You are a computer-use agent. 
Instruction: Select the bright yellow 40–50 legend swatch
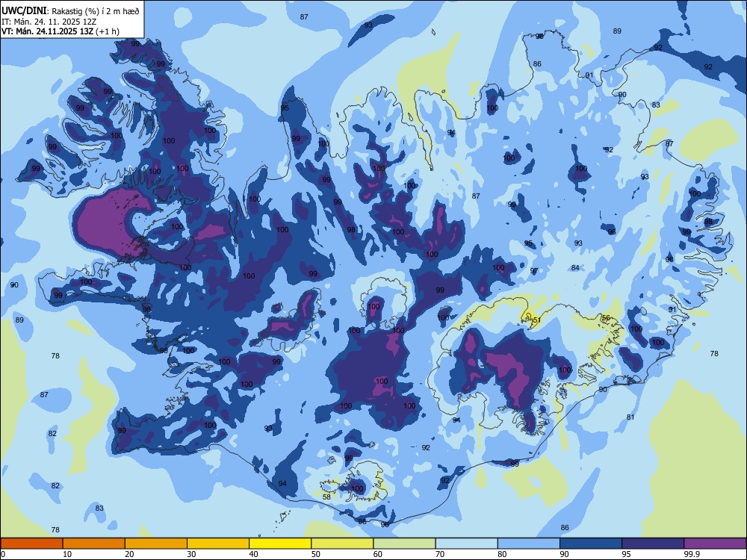coord(280,544)
